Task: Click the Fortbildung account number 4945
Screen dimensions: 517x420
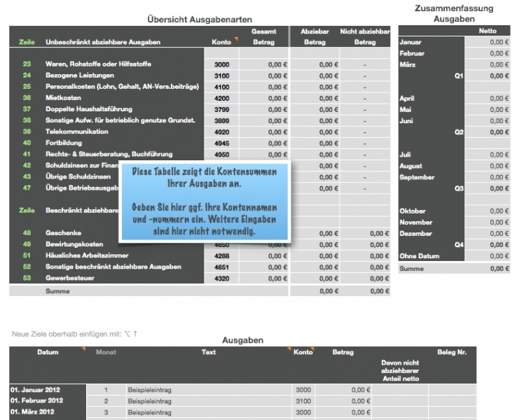Action: pyautogui.click(x=222, y=143)
